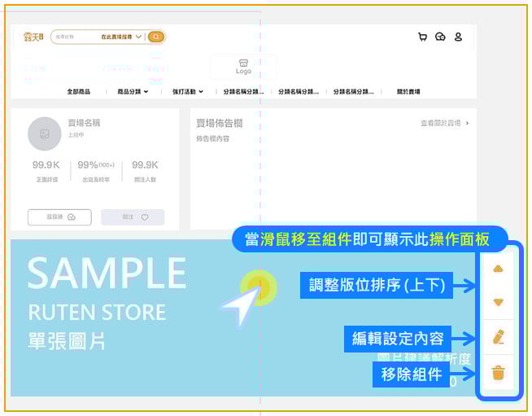532x416 pixels.
Task: Expand the 強打活動 dropdown menu
Action: [x=188, y=92]
